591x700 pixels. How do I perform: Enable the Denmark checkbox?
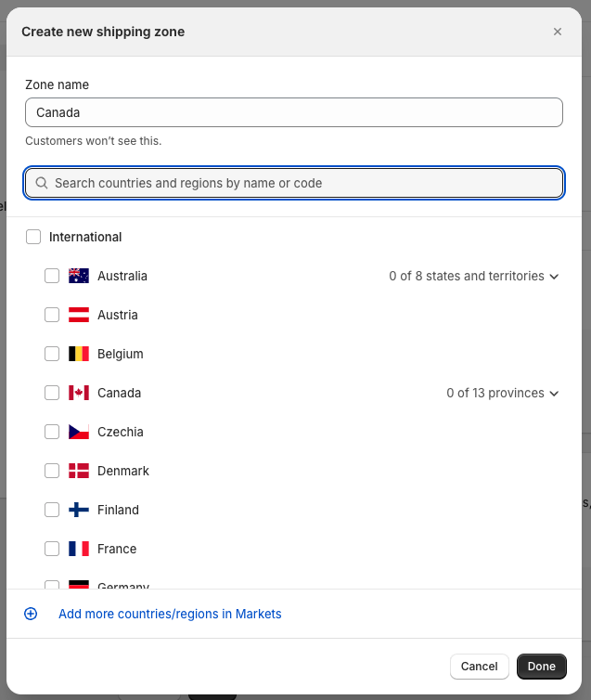click(52, 471)
